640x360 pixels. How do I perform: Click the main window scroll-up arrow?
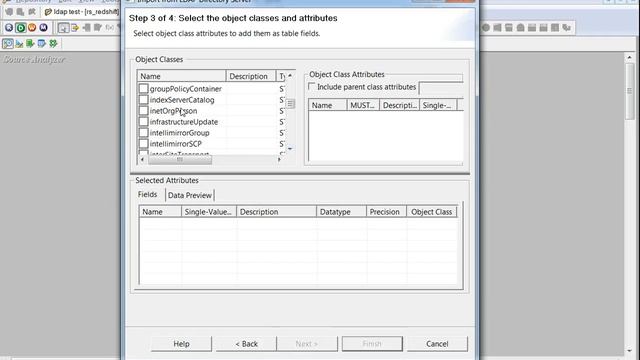(x=629, y=58)
